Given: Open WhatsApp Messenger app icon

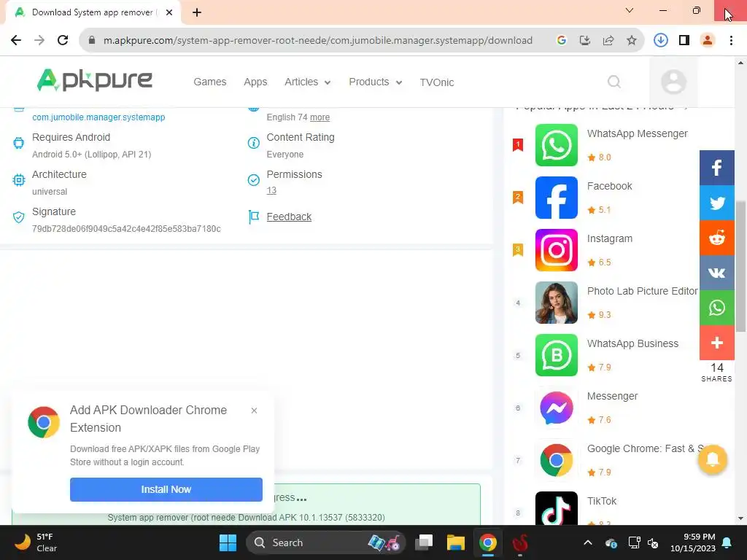Looking at the screenshot, I should 556,145.
